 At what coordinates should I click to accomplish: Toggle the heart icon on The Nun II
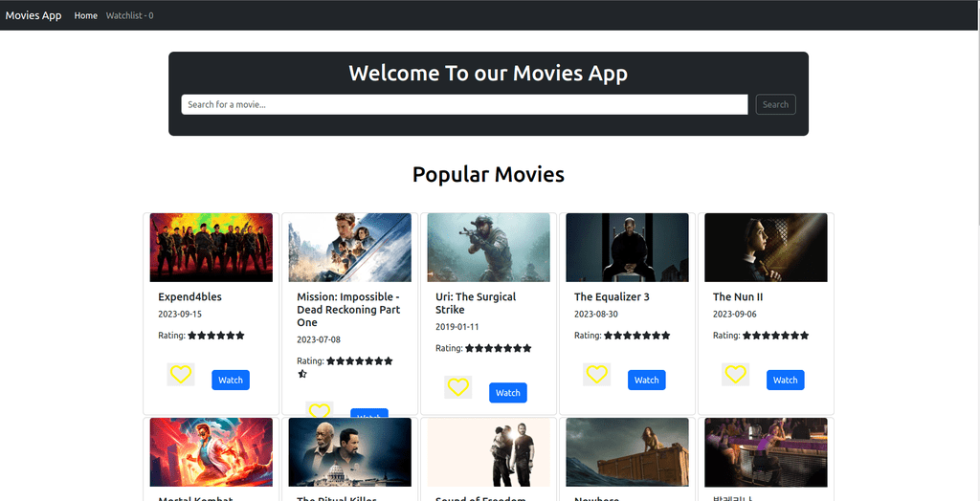tap(736, 374)
